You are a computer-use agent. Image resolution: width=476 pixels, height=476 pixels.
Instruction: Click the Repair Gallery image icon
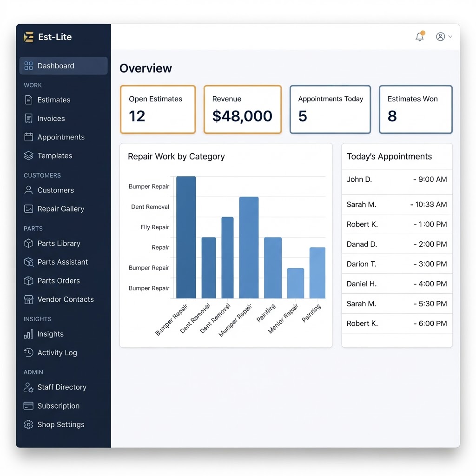pos(28,209)
